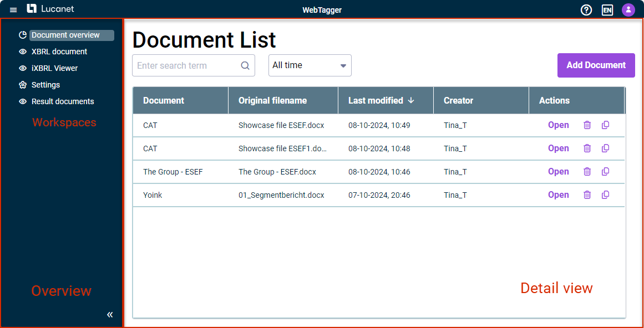Open the 01_Segmentbericht.docx document
Screen dimensions: 644x328
coord(559,195)
